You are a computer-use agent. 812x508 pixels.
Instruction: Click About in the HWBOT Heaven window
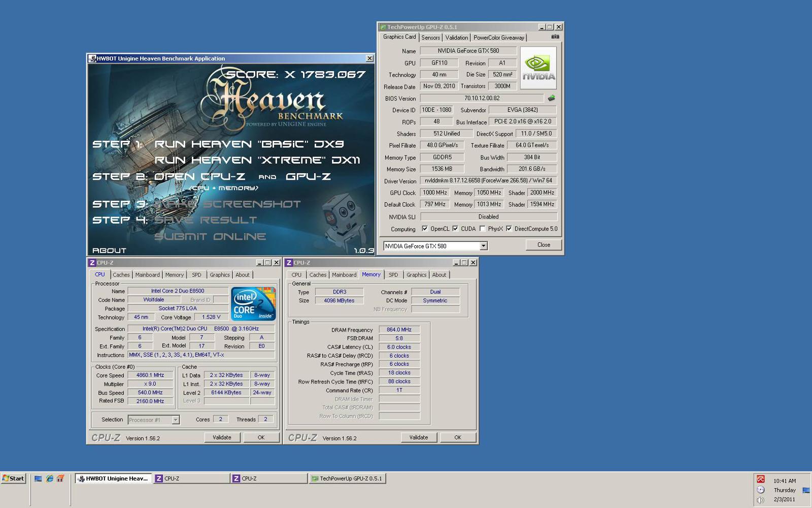coord(109,250)
